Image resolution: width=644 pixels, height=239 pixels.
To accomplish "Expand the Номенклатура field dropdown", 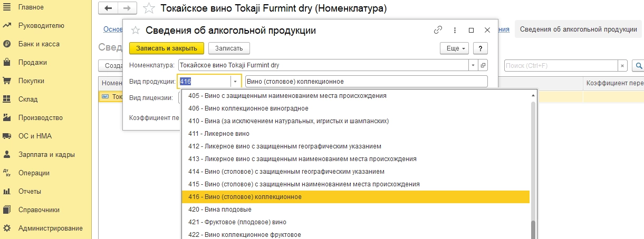I will click(473, 65).
